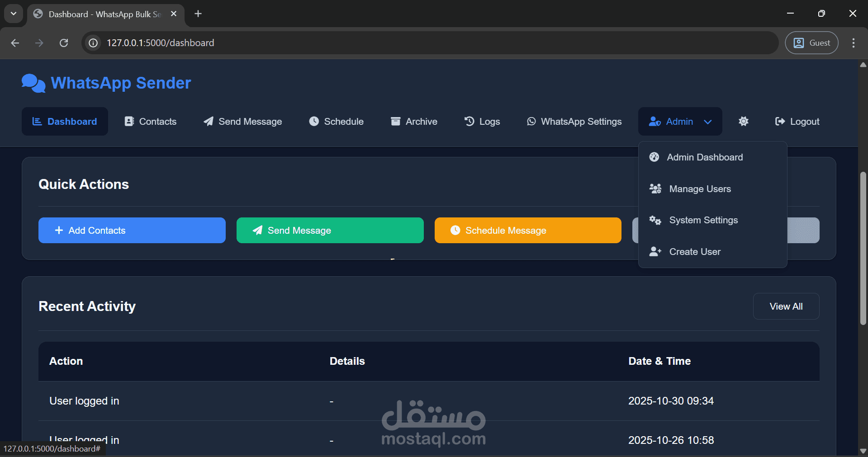Open the Archive section

[414, 122]
